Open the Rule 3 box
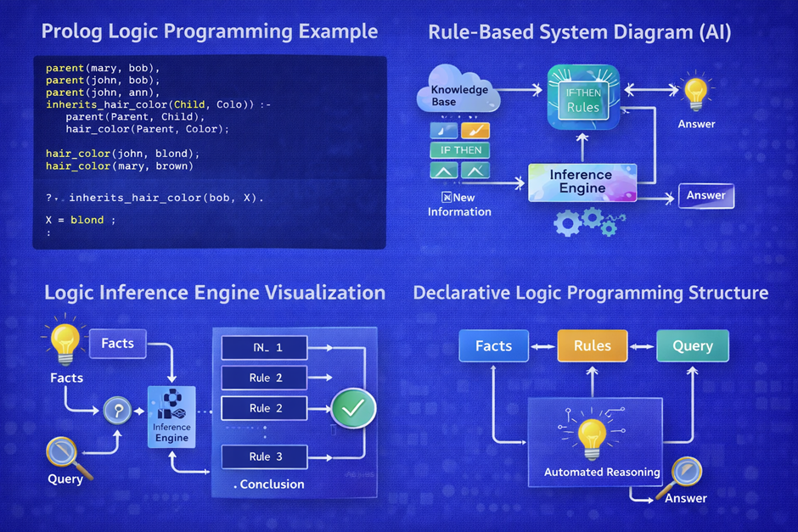 point(265,456)
